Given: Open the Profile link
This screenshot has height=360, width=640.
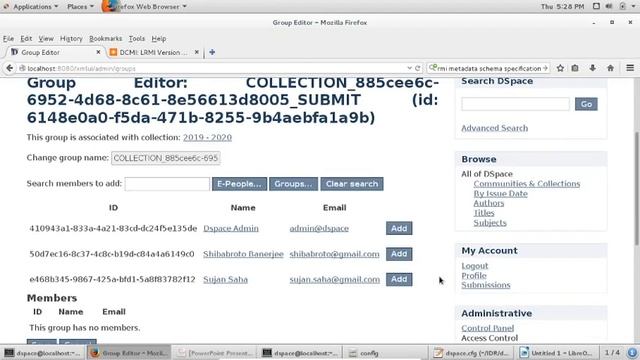Looking at the screenshot, I should (x=474, y=276).
